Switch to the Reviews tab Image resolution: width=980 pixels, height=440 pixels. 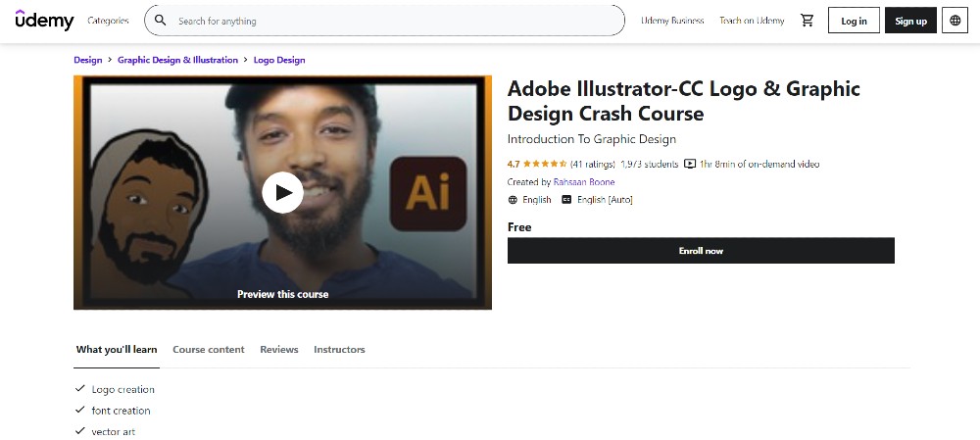279,350
